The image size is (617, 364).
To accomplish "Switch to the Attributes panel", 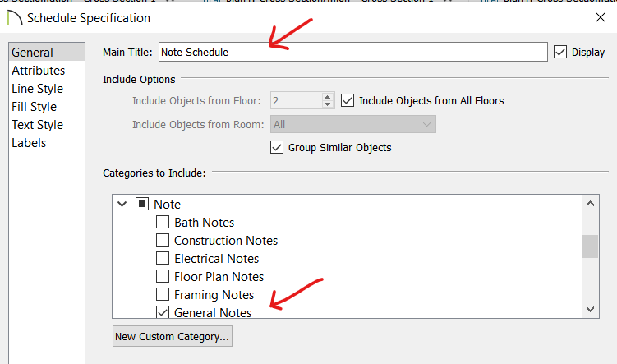I will tap(38, 71).
